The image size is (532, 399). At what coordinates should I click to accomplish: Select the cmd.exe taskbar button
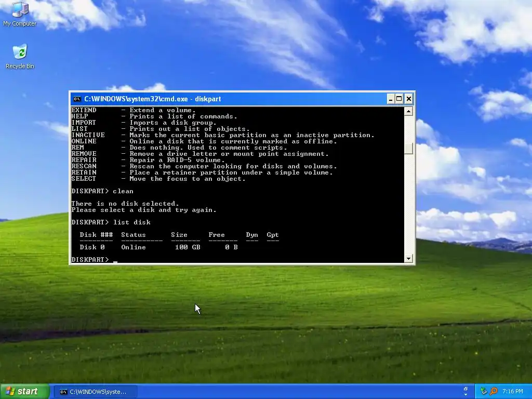pyautogui.click(x=96, y=392)
